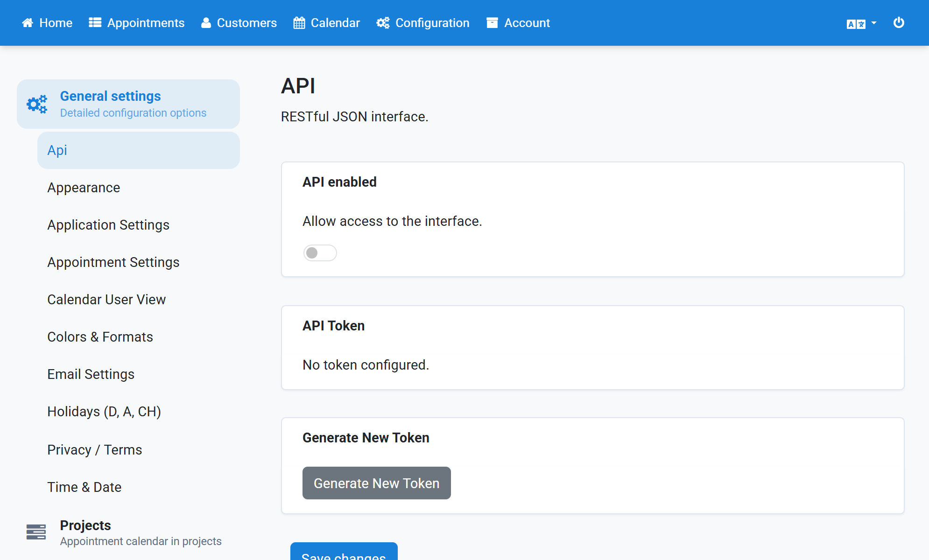Go to Time & Date settings
Viewport: 929px width, 560px height.
click(x=139, y=487)
